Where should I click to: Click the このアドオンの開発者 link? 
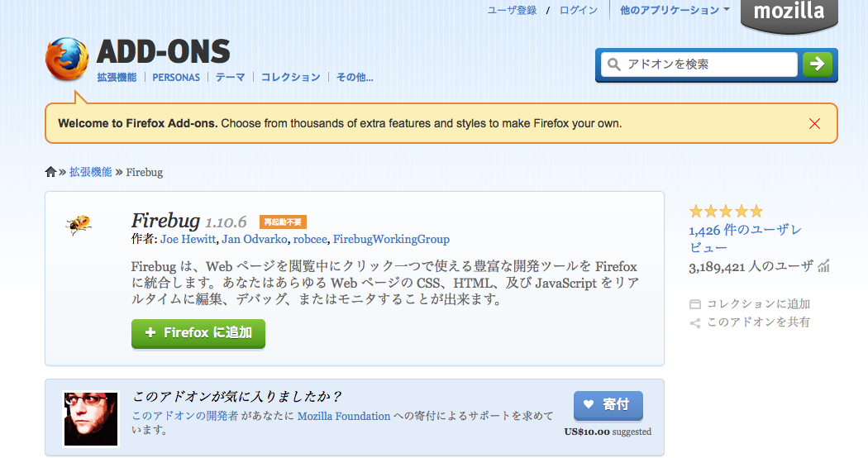pos(185,416)
